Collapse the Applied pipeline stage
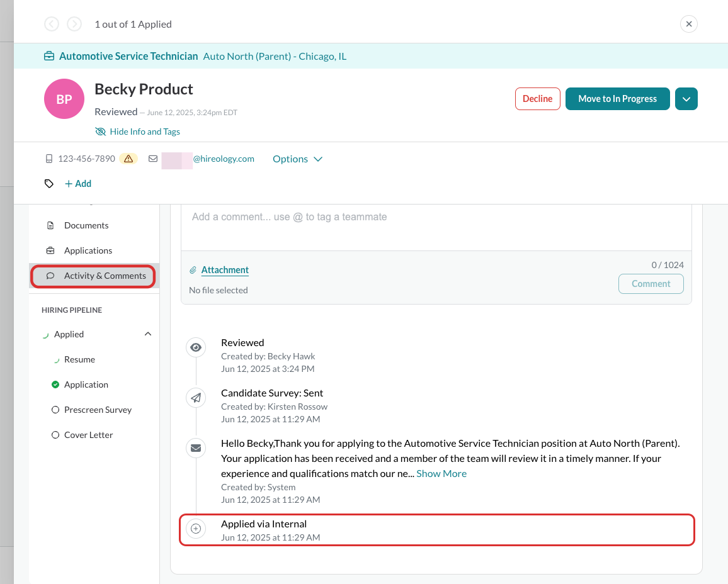Viewport: 728px width, 584px height. coord(147,334)
